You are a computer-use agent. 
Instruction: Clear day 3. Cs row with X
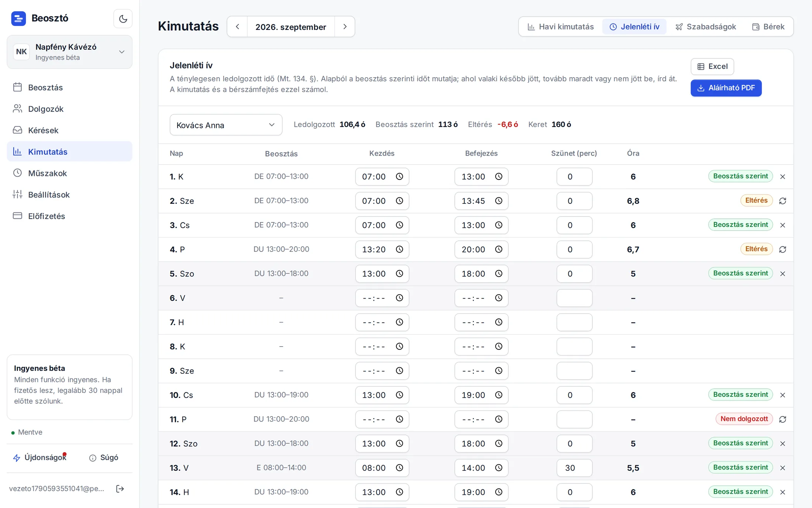[x=782, y=225]
